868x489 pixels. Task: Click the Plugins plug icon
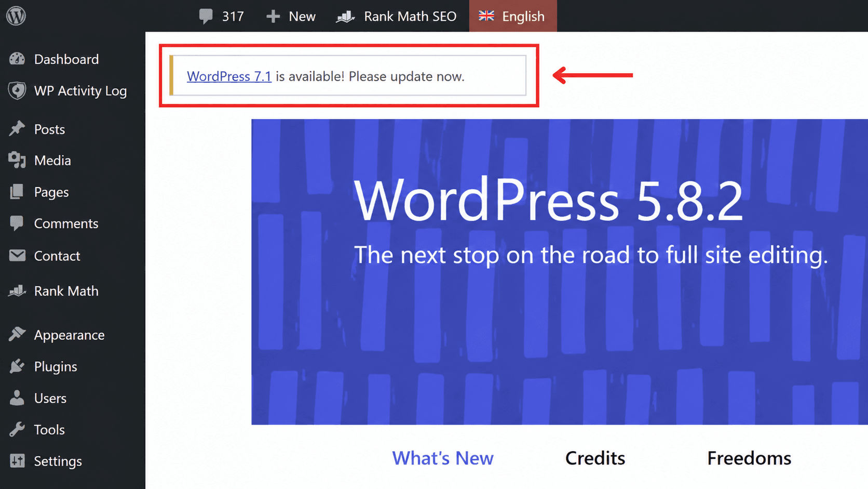(x=17, y=366)
